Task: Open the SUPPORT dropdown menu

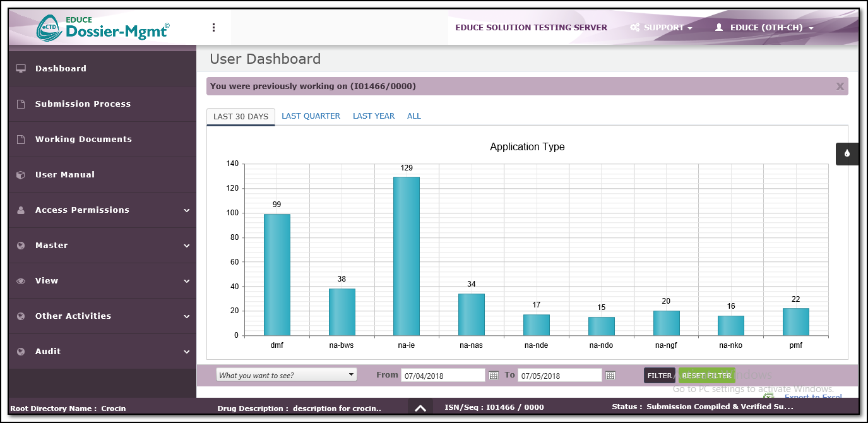Action: 662,28
